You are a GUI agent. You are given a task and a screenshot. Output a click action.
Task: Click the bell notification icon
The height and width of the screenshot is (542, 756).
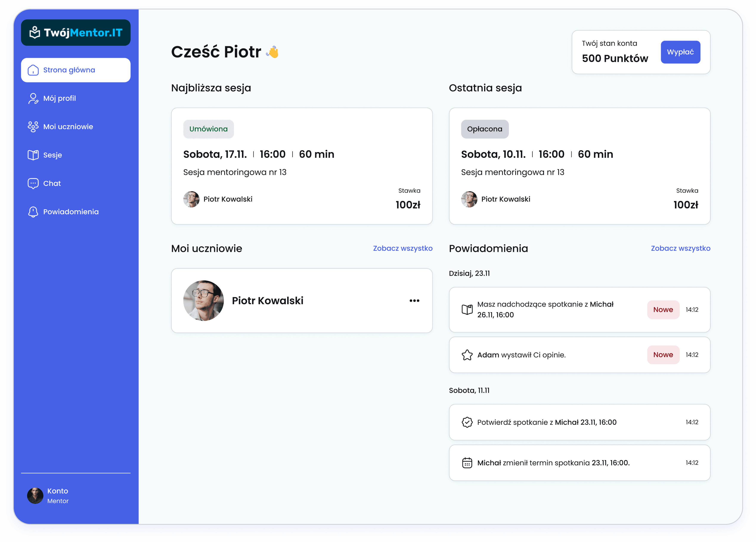pos(33,212)
